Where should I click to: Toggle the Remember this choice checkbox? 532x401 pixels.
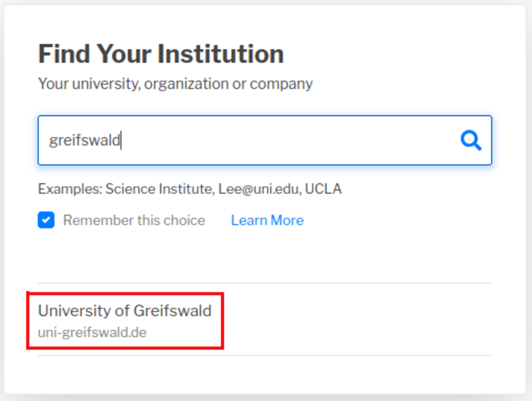[x=46, y=220]
